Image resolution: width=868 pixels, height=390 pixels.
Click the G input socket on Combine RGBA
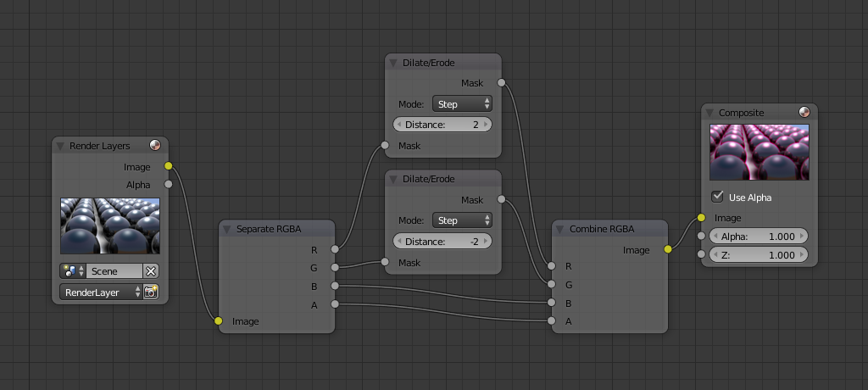551,284
